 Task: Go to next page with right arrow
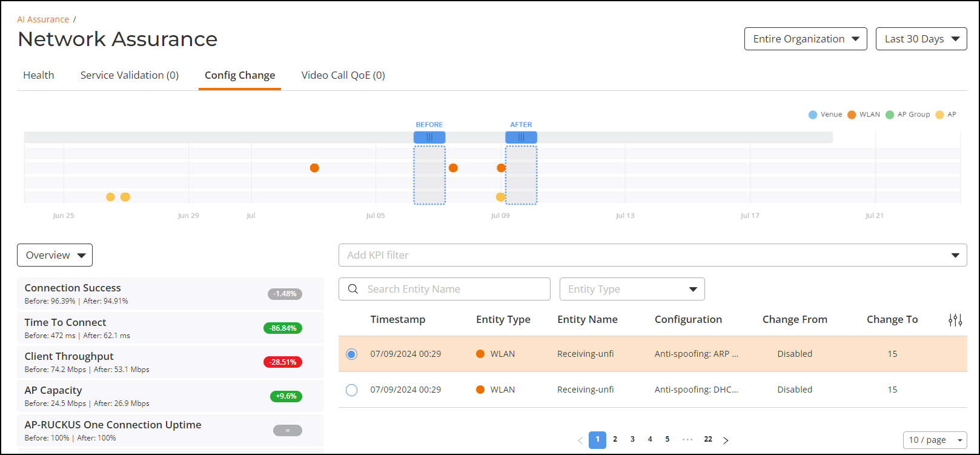tap(726, 440)
